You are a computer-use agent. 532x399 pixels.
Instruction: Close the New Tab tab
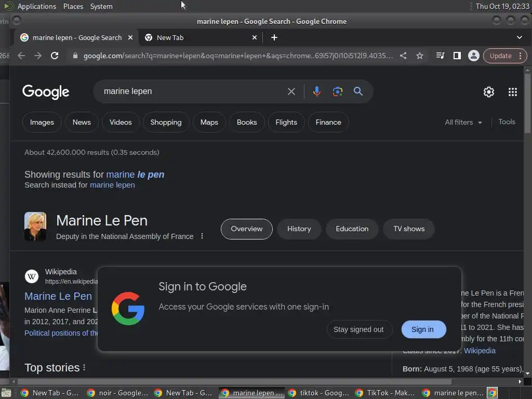pos(255,37)
